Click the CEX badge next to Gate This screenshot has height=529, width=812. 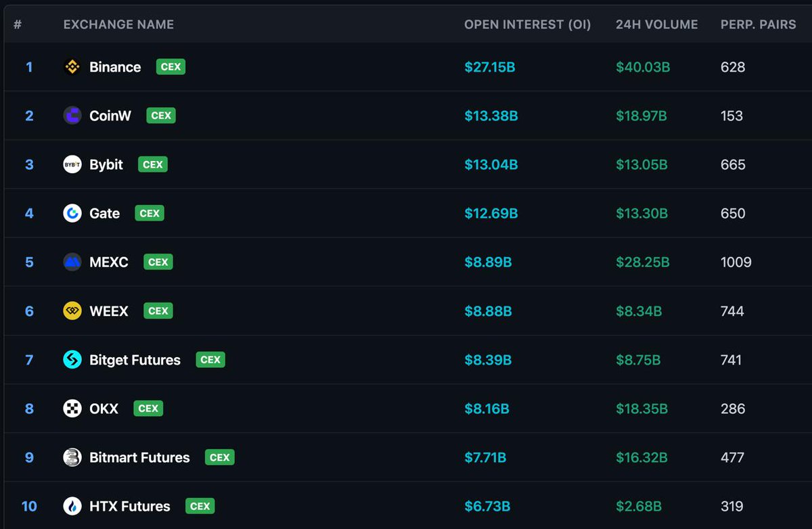[x=150, y=213]
